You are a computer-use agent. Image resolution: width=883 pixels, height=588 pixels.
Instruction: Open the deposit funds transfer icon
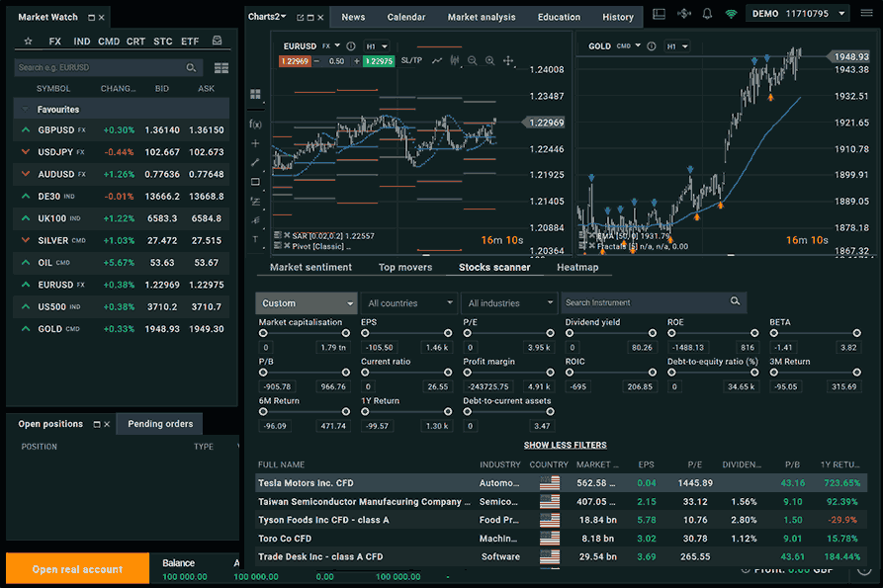pyautogui.click(x=683, y=14)
